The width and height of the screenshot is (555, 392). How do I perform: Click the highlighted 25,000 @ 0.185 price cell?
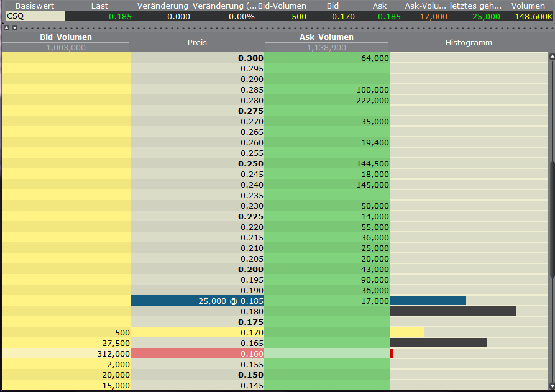point(197,301)
